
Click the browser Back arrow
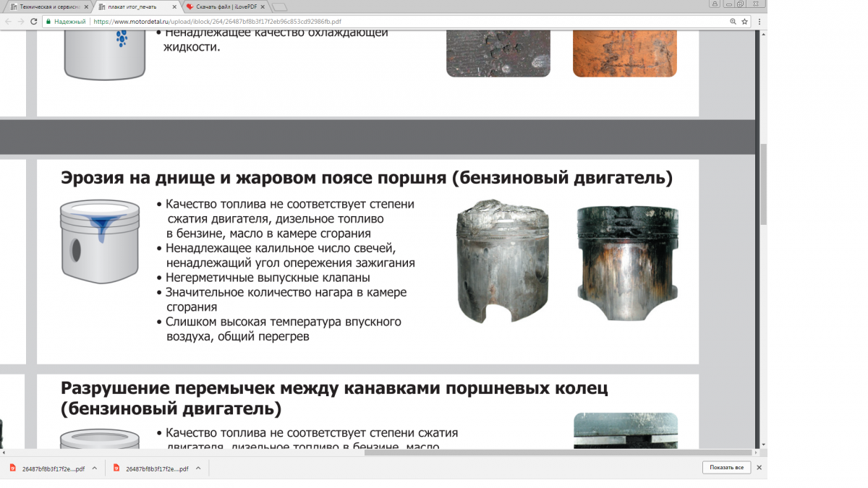pos(8,22)
